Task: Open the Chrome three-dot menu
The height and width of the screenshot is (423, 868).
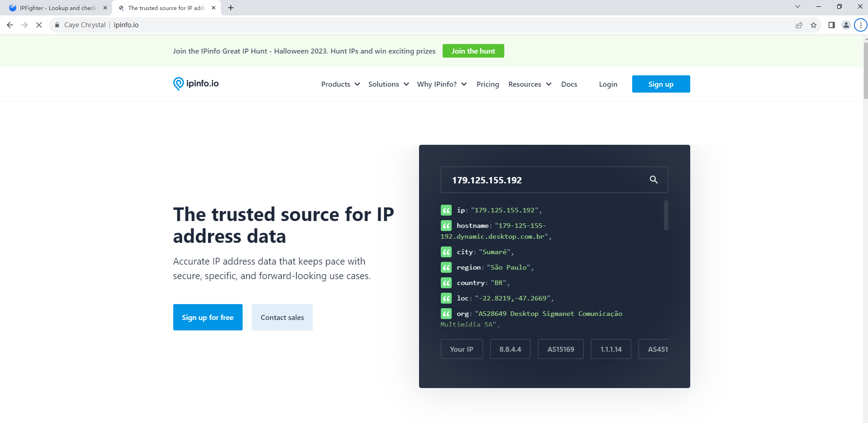Action: tap(861, 25)
